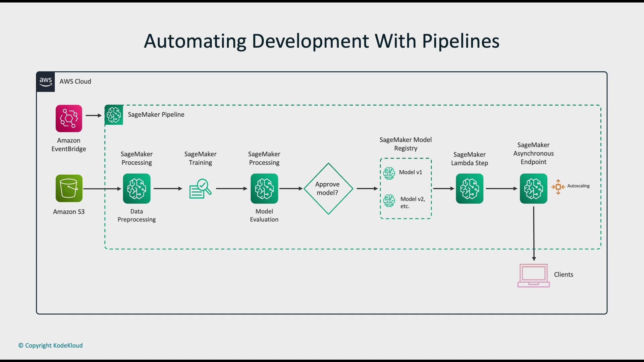644x362 pixels.
Task: Click the AWS logo icon
Action: tap(46, 82)
